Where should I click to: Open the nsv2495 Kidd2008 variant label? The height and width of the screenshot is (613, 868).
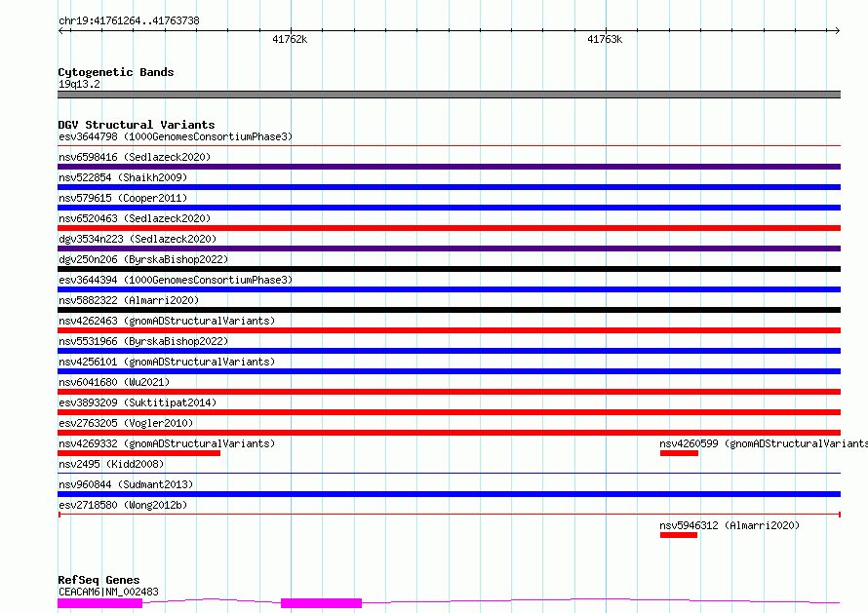pyautogui.click(x=111, y=464)
